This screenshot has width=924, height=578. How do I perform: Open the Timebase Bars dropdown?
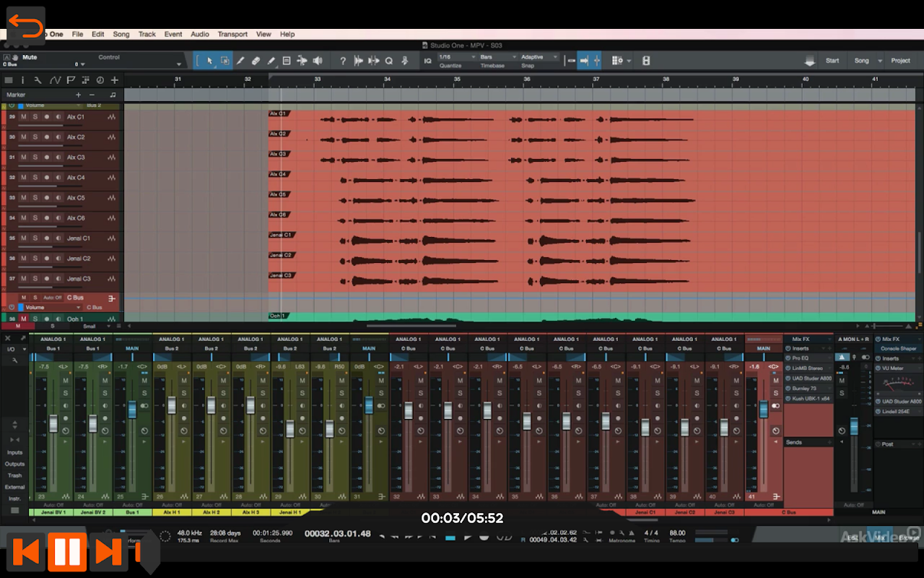click(497, 57)
